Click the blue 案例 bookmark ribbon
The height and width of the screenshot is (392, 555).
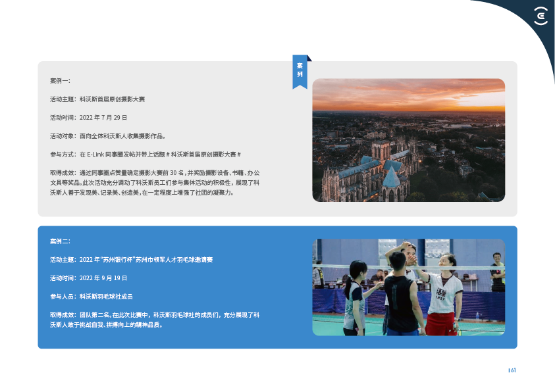click(300, 70)
